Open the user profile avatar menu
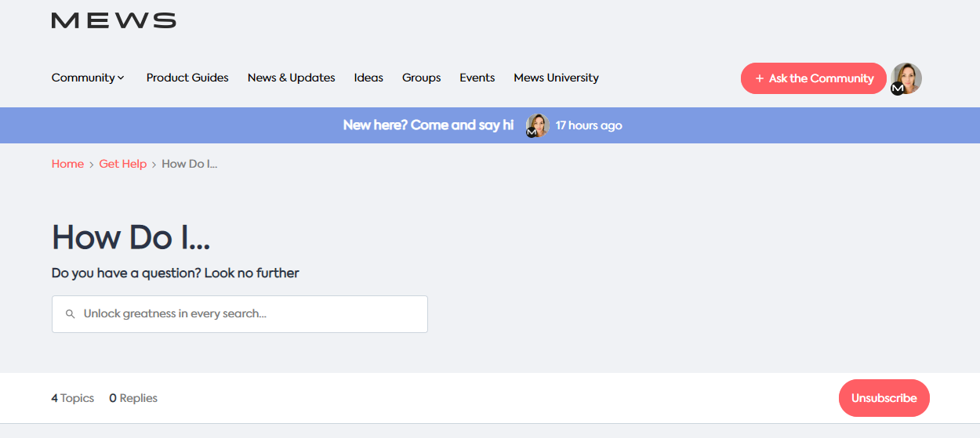980x438 pixels. click(906, 78)
